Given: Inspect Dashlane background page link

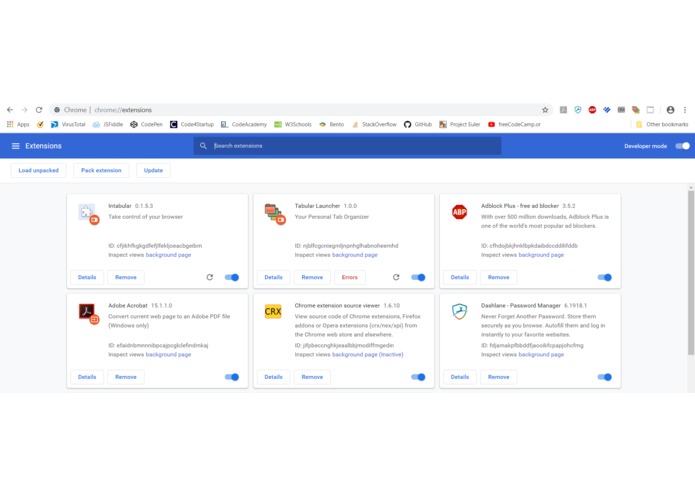Looking at the screenshot, I should [x=541, y=355].
